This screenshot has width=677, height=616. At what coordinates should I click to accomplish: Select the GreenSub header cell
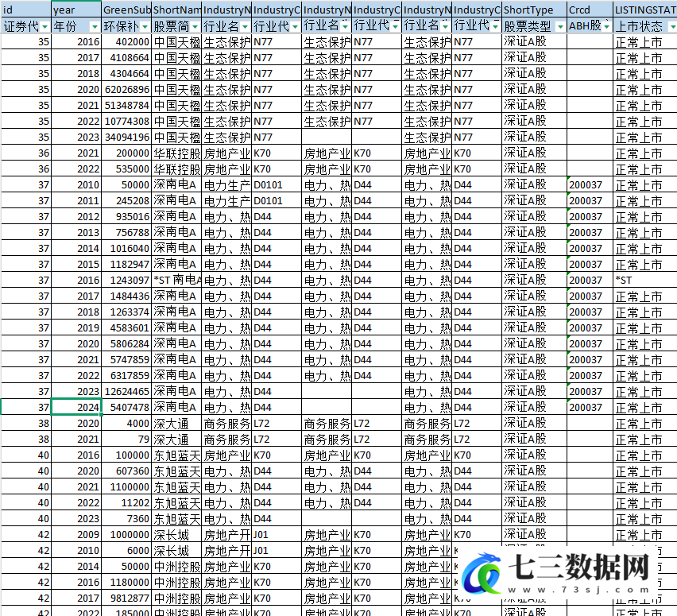coord(126,10)
